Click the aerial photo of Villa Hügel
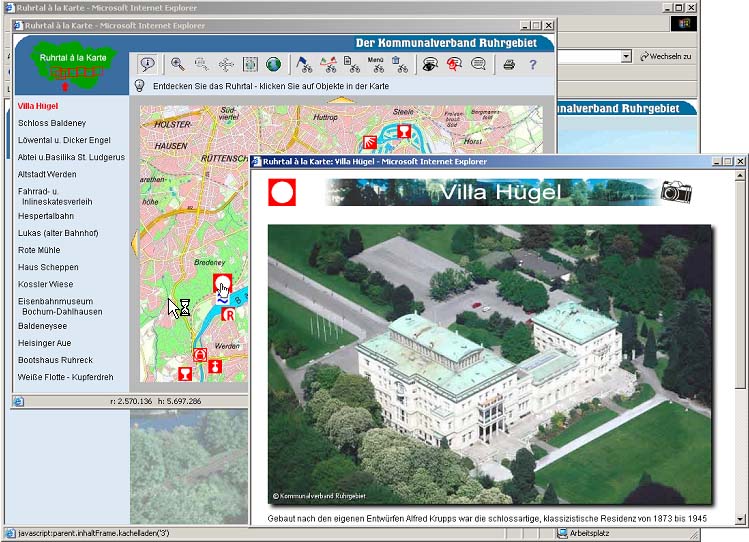The image size is (749, 542). coord(490,364)
